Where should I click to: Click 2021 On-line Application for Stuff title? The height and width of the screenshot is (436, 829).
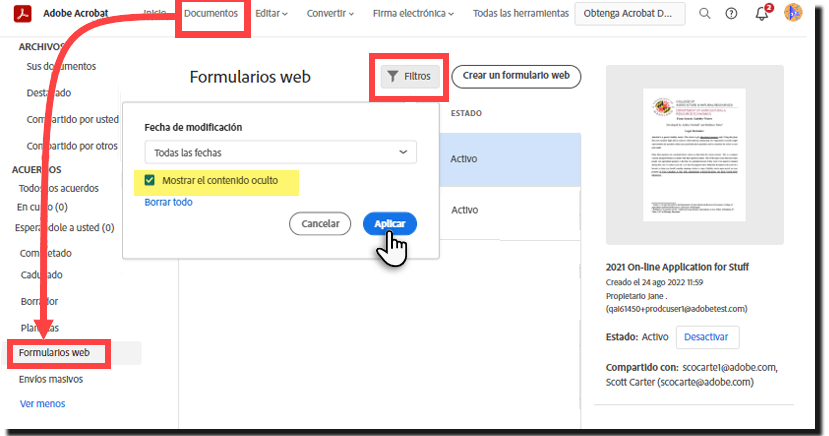(x=677, y=267)
